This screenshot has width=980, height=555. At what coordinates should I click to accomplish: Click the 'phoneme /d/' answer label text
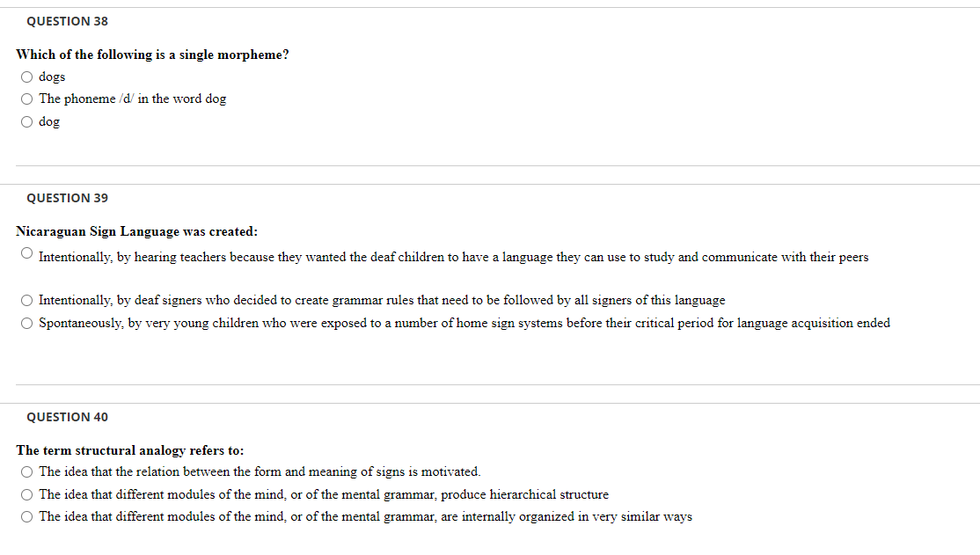click(133, 99)
